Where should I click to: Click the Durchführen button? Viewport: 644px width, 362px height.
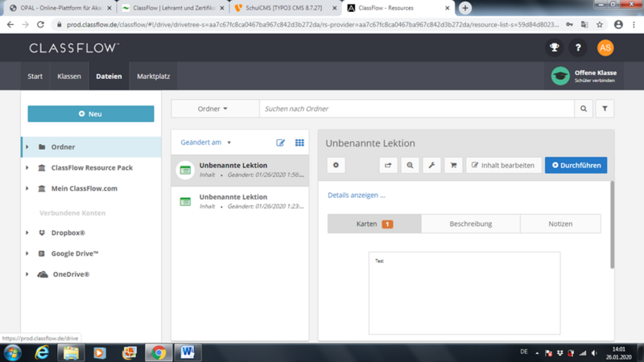tap(576, 165)
